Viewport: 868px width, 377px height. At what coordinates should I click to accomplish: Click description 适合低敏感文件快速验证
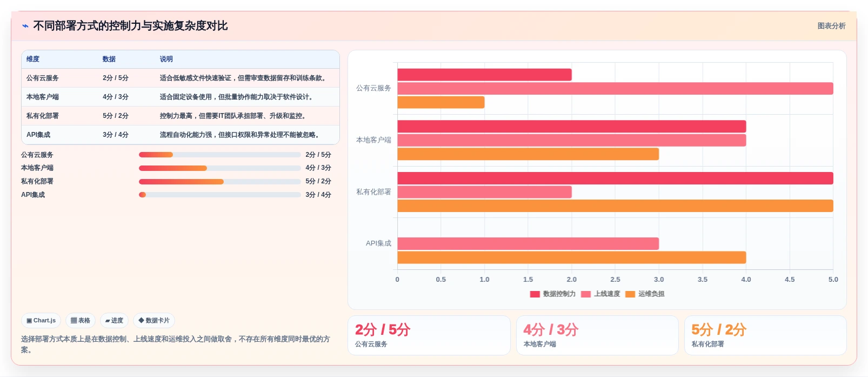pyautogui.click(x=244, y=78)
